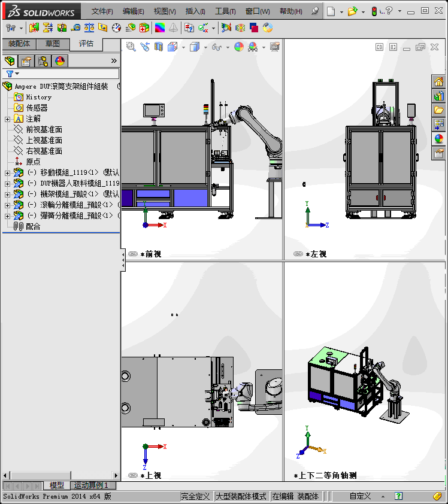The height and width of the screenshot is (504, 448).
Task: Click the rainbow Curvature display icon
Action: click(x=160, y=28)
